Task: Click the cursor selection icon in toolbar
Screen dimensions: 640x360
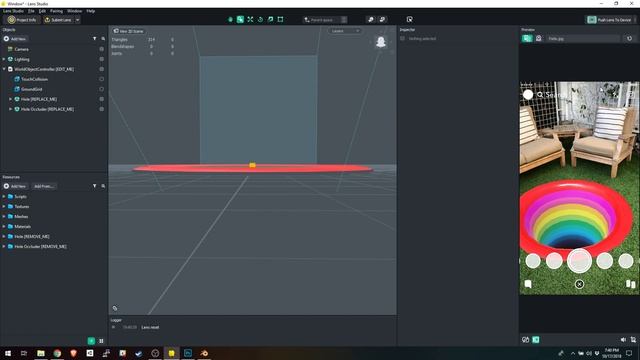Action: click(409, 20)
